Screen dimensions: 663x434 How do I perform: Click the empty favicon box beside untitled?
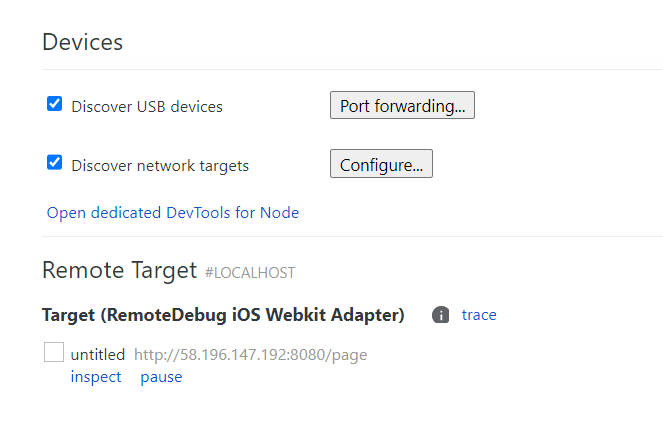54,352
